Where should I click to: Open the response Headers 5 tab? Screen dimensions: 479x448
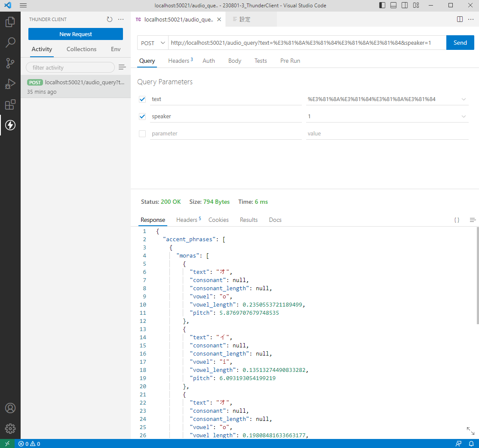coord(188,220)
